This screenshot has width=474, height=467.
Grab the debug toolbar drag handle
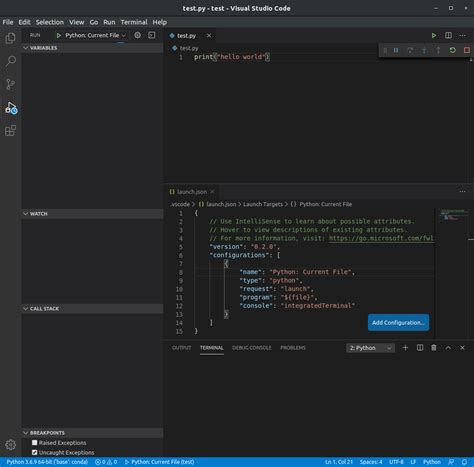385,50
